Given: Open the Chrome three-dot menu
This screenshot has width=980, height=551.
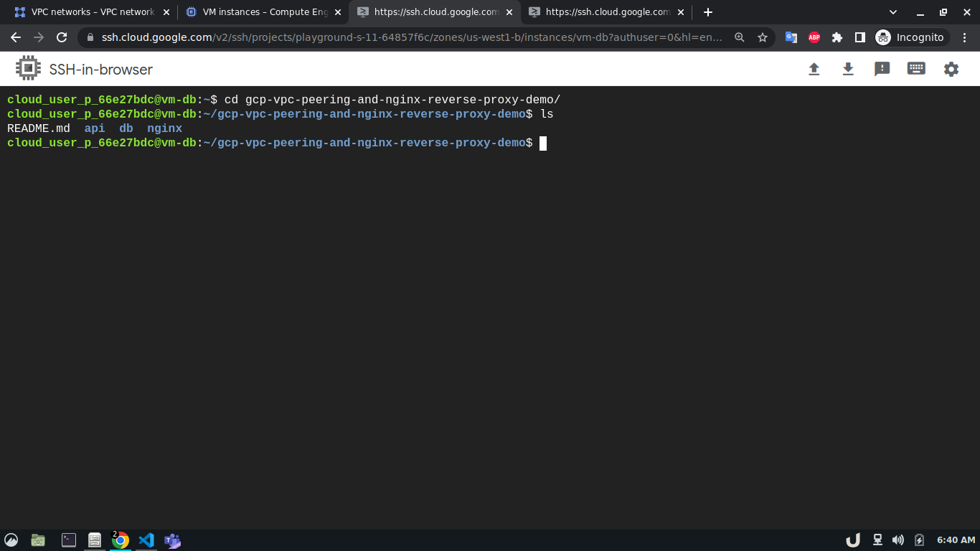Looking at the screenshot, I should pyautogui.click(x=965, y=37).
